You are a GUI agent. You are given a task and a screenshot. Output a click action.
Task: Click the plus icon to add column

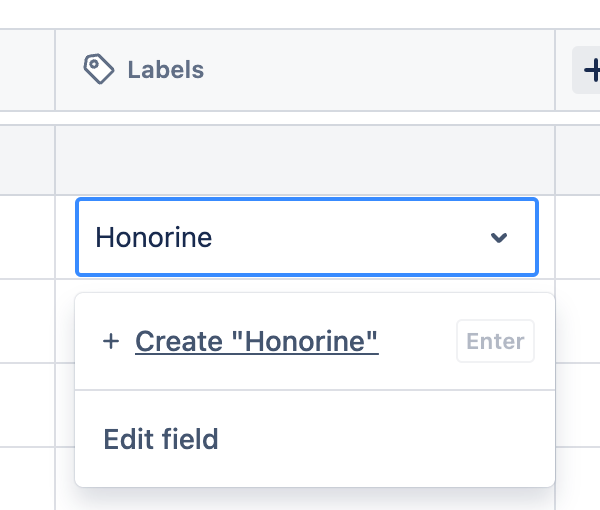click(x=589, y=71)
